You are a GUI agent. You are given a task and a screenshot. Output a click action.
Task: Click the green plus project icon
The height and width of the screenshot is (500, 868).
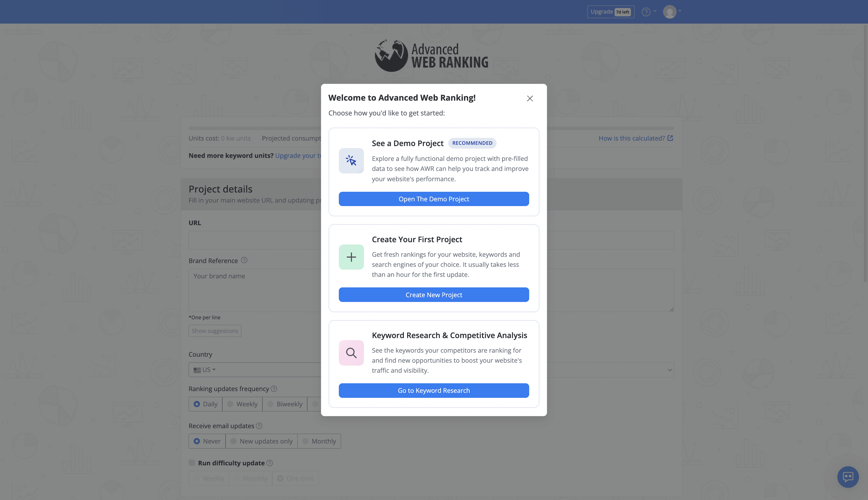351,257
